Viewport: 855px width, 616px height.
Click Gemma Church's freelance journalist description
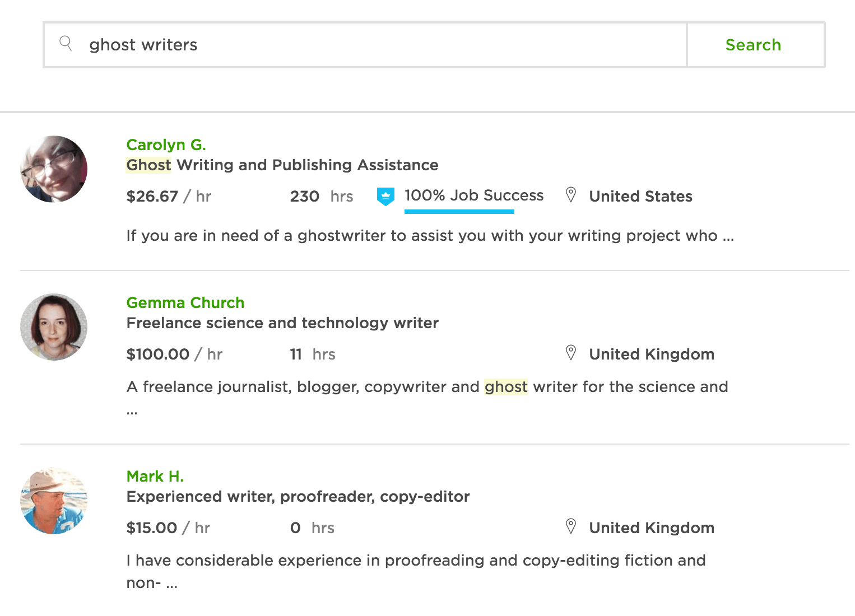(x=427, y=387)
